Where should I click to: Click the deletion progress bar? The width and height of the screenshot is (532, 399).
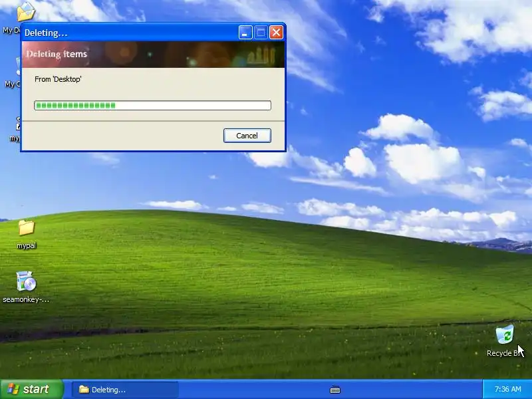[153, 106]
